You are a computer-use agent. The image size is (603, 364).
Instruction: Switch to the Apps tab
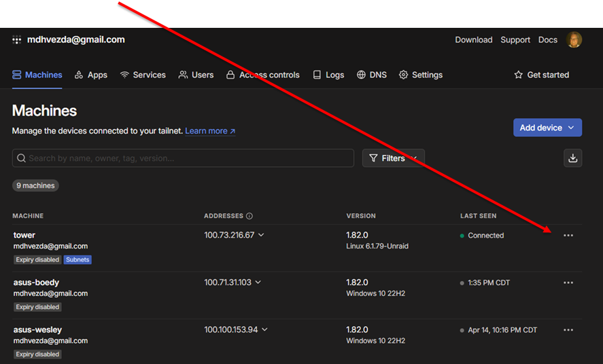click(91, 75)
